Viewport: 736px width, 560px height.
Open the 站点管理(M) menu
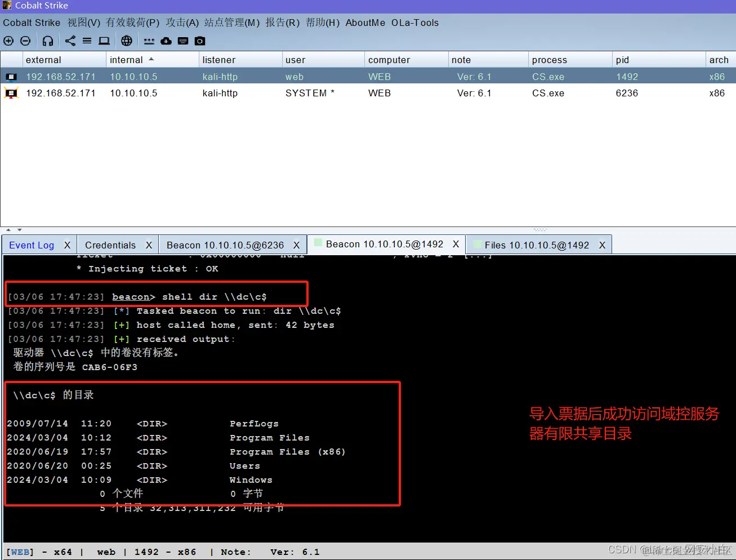[x=232, y=23]
